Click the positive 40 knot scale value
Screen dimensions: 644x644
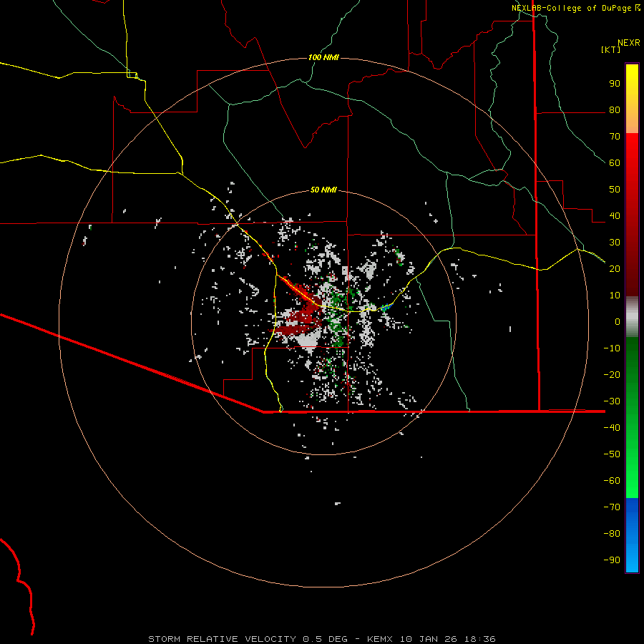click(615, 215)
